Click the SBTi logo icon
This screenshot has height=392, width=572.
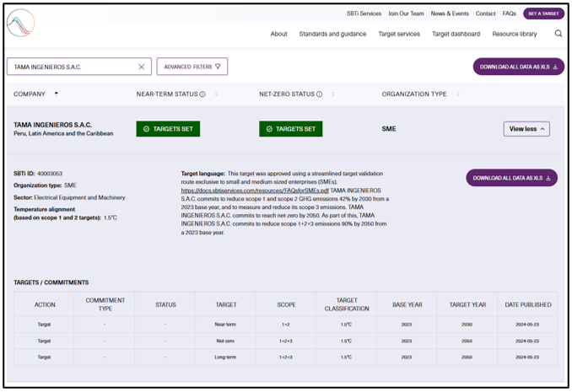coord(21,23)
